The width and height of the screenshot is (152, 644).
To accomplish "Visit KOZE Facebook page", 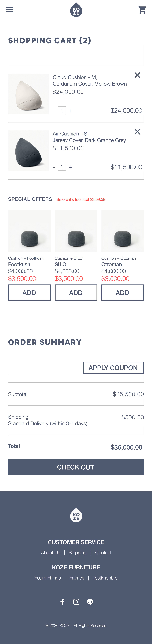I will pyautogui.click(x=62, y=602).
